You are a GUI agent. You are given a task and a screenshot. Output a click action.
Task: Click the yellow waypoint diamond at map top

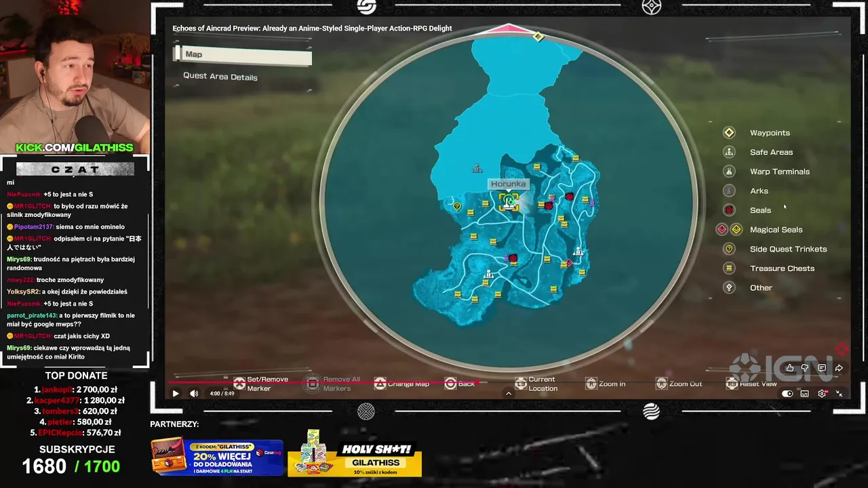[x=538, y=37]
